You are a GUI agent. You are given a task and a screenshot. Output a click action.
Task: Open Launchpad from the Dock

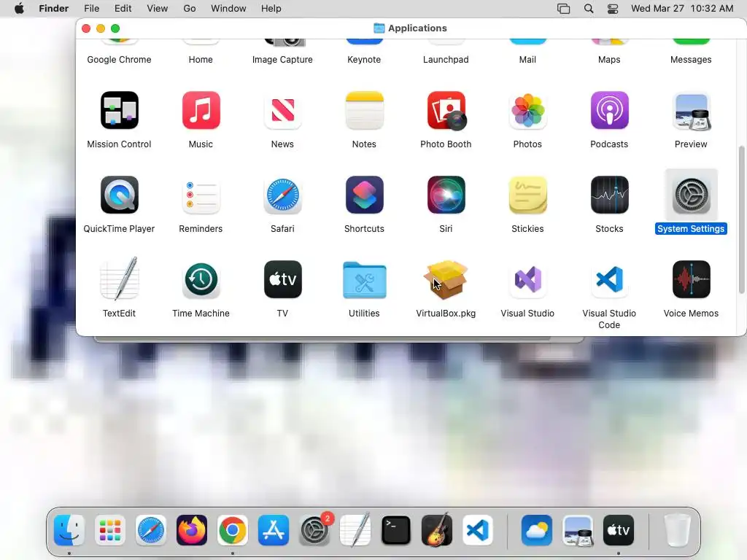(110, 530)
